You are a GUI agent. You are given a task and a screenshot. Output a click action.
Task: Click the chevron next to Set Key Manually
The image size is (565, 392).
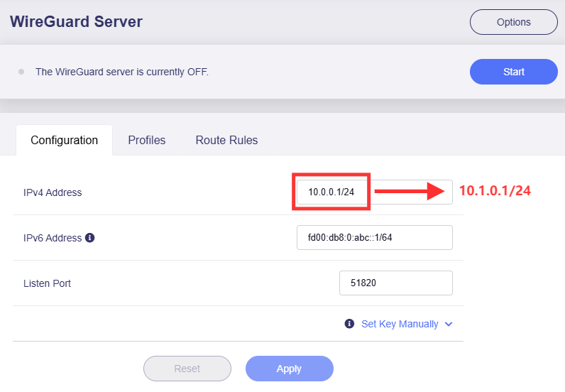tap(449, 325)
